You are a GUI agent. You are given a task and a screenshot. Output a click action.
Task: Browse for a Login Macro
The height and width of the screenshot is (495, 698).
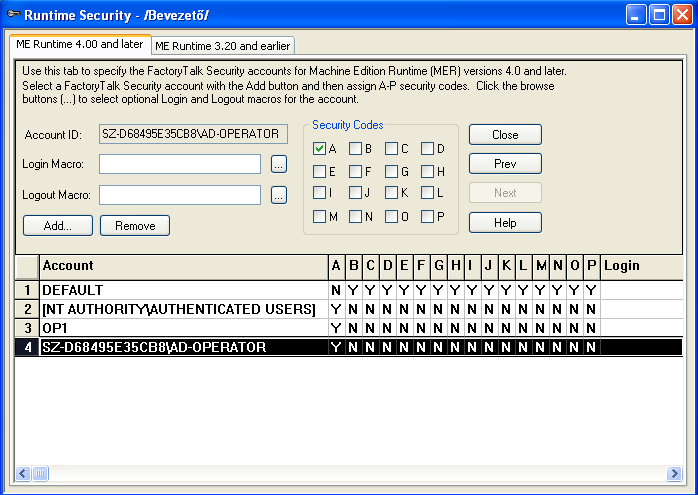(279, 164)
